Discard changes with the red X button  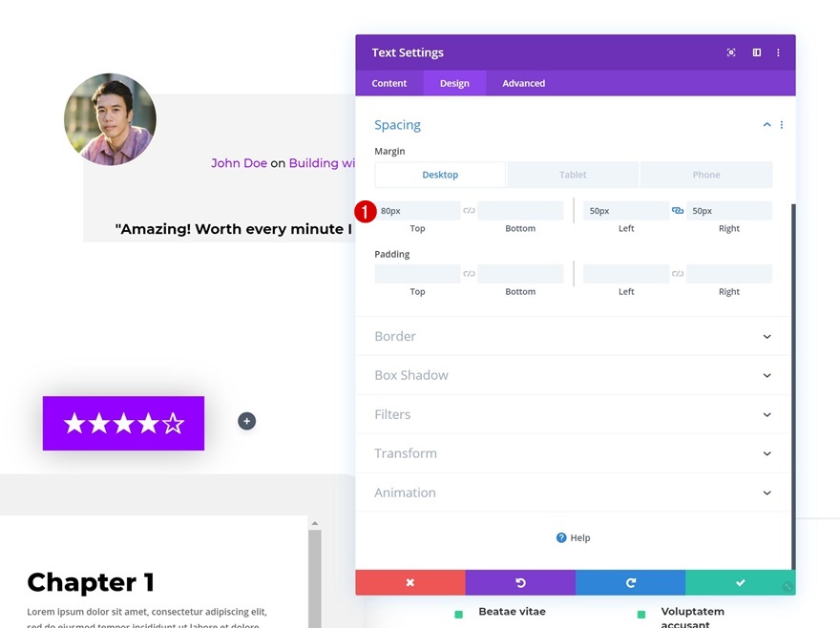tap(410, 582)
